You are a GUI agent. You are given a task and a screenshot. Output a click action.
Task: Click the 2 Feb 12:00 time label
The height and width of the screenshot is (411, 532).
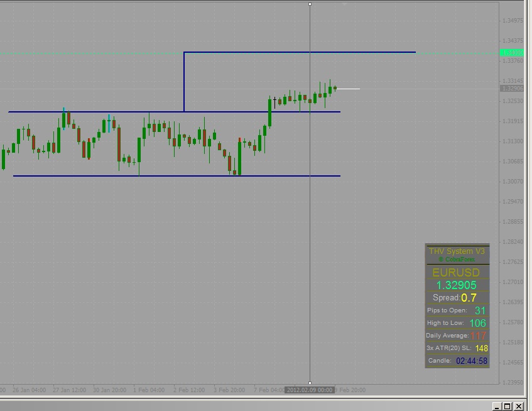[x=189, y=390]
